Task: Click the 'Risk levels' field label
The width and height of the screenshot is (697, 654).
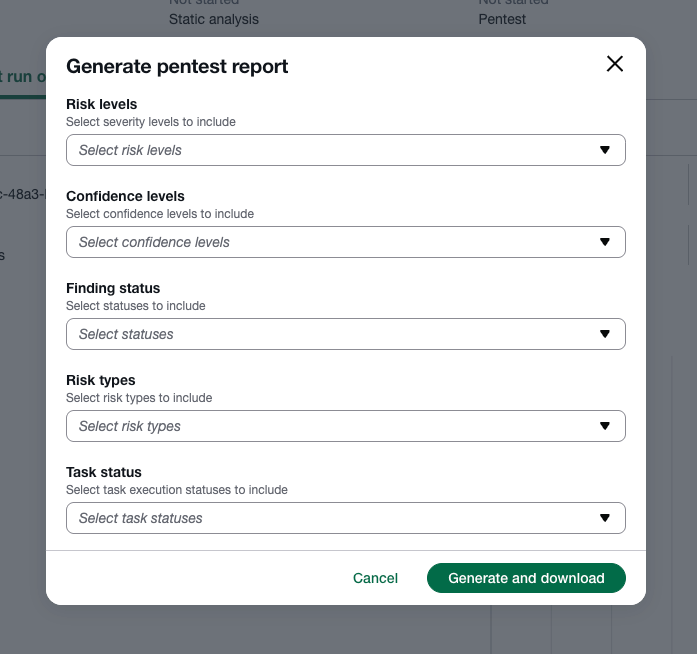Action: pos(102,104)
